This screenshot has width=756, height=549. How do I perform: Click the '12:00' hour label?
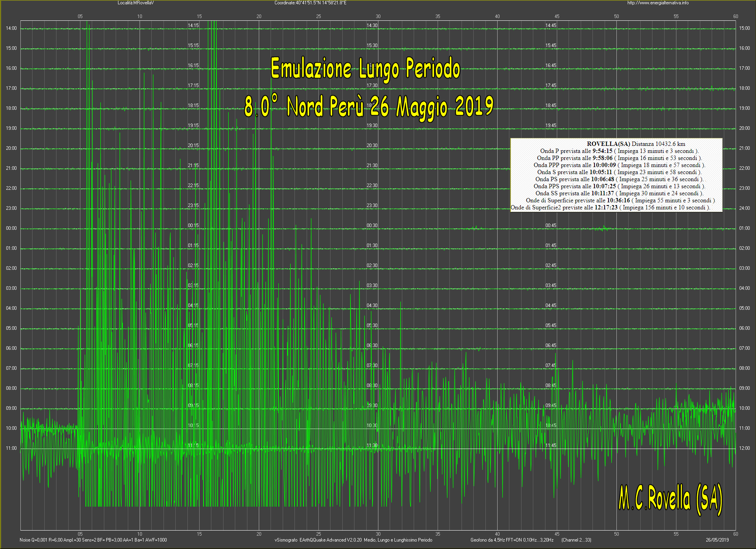pyautogui.click(x=744, y=448)
